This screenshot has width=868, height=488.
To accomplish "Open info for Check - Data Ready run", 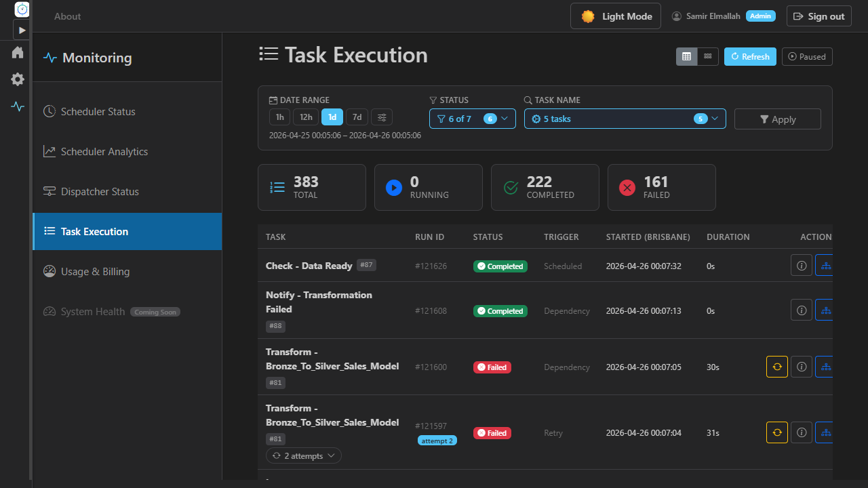I will [x=802, y=265].
